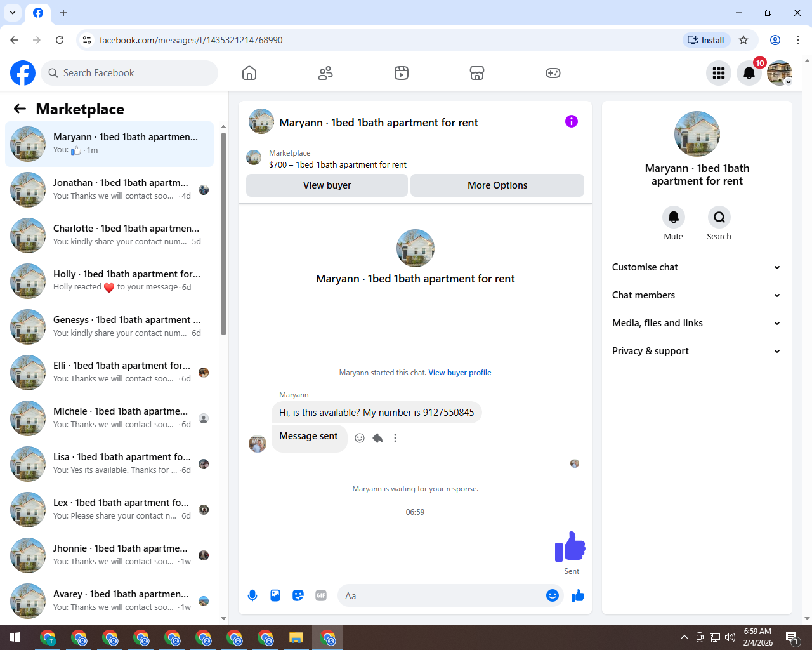Click the Install app button in address bar

pyautogui.click(x=707, y=40)
